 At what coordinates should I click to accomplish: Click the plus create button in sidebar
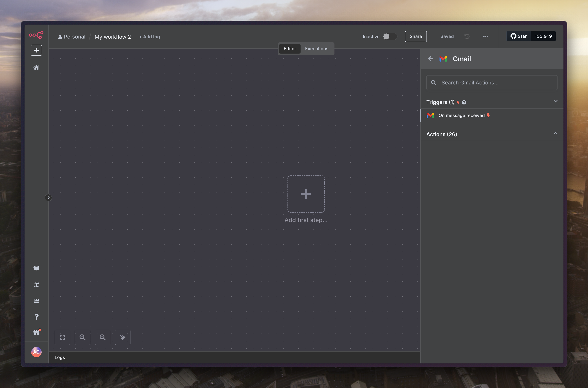(x=36, y=50)
